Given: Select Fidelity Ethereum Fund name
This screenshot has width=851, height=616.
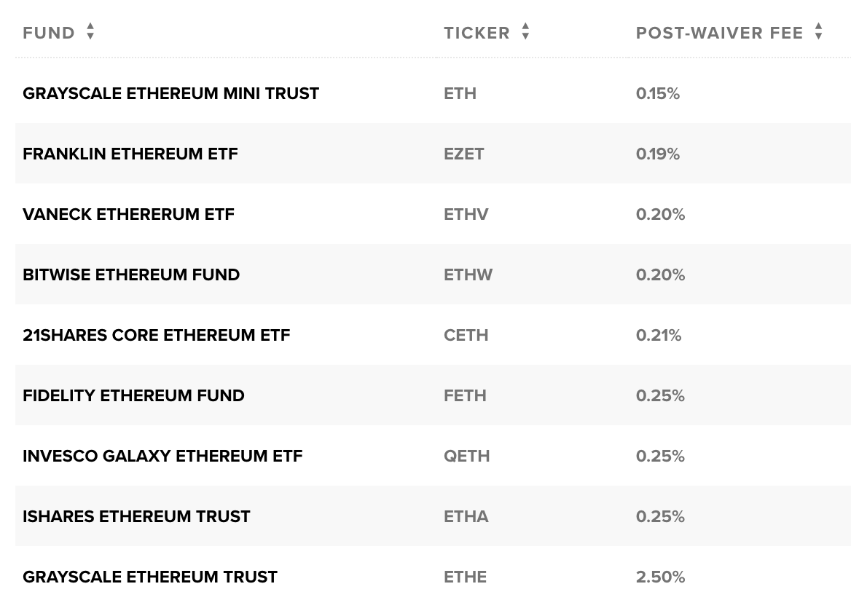Looking at the screenshot, I should click(x=133, y=396).
